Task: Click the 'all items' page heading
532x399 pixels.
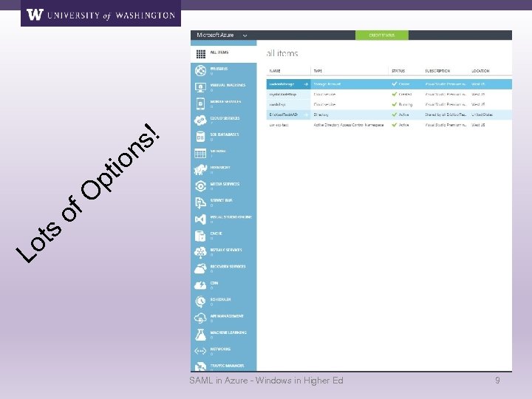Action: (x=282, y=54)
